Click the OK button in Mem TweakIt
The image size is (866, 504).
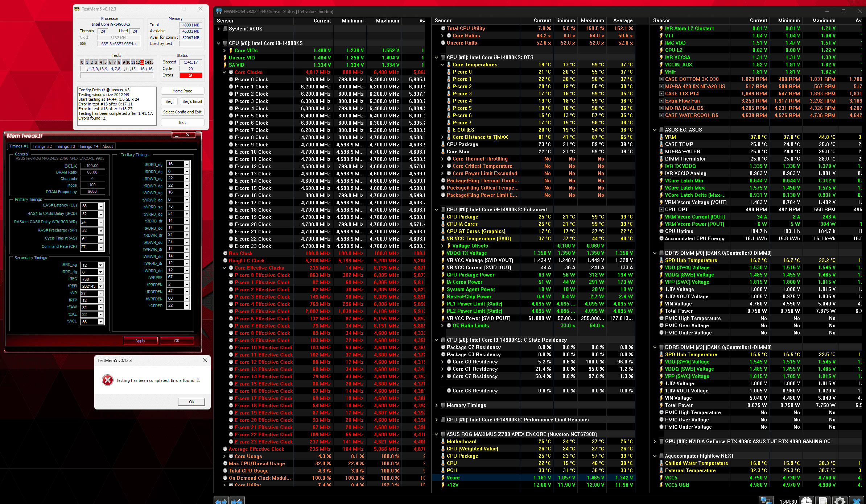[x=177, y=341]
